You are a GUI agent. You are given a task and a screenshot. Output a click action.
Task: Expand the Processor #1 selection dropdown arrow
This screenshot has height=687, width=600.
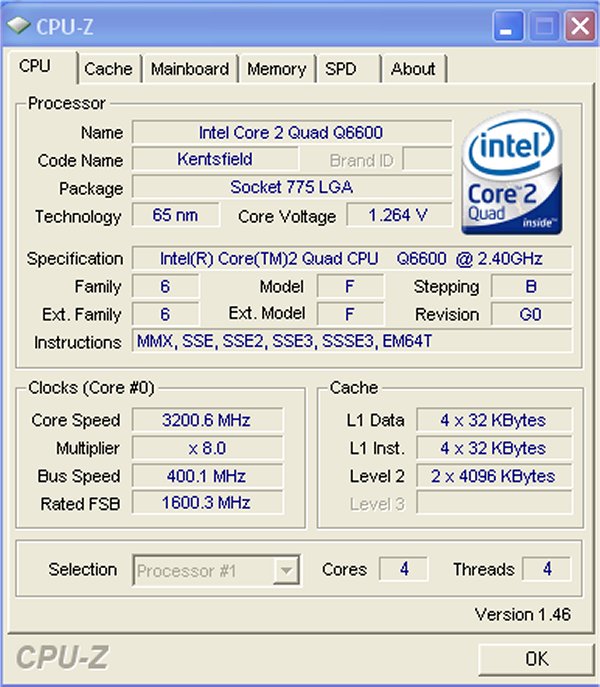(286, 570)
